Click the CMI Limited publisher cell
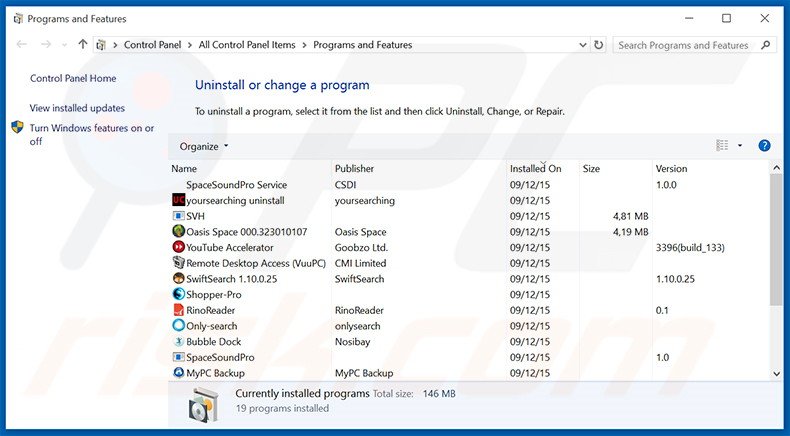The height and width of the screenshot is (436, 790). tap(360, 263)
